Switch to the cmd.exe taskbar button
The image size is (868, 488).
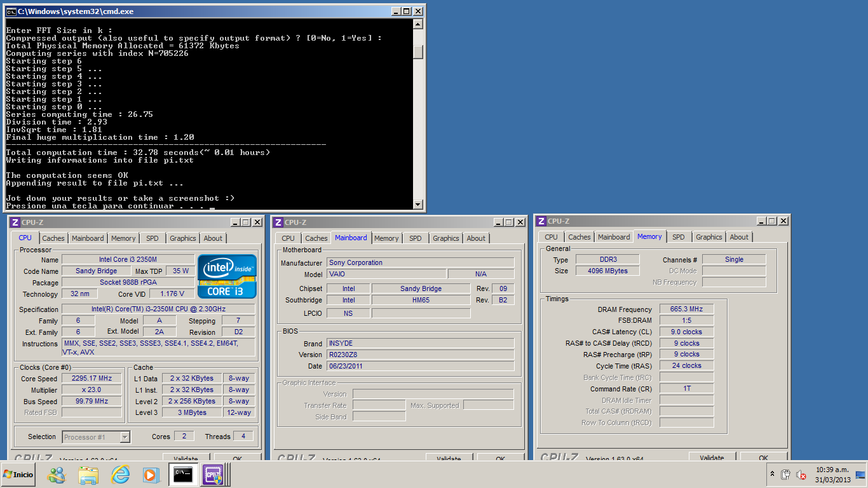coord(182,475)
